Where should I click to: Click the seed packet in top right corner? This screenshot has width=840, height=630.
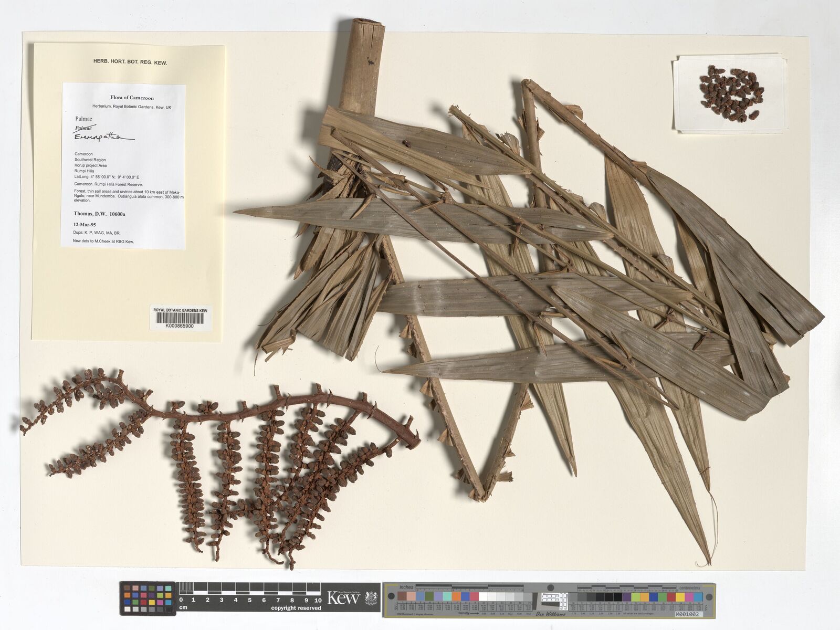coord(731,93)
